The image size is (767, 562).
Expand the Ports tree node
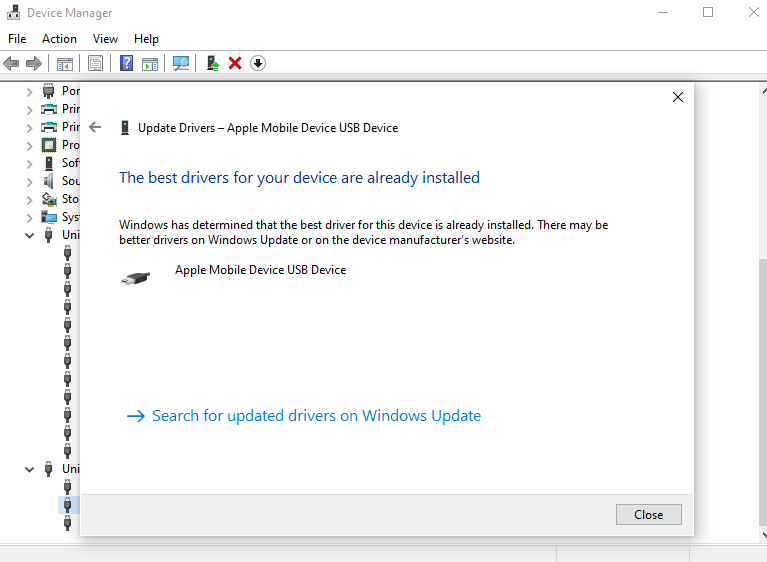pyautogui.click(x=29, y=91)
